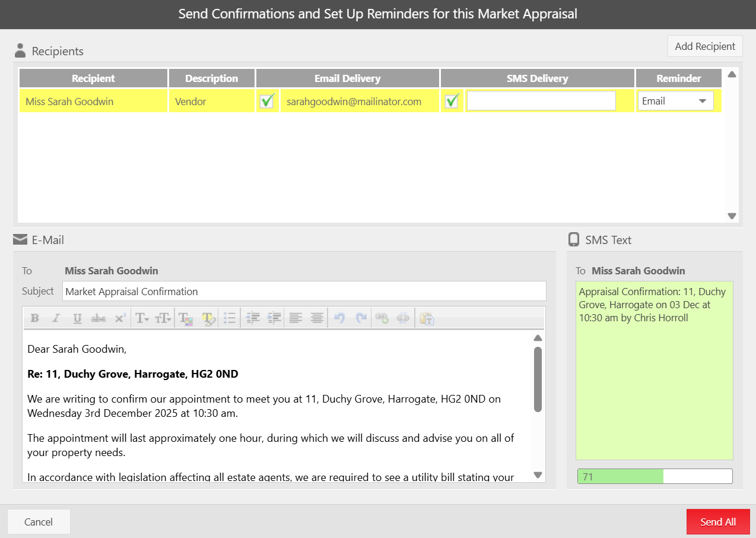This screenshot has height=538, width=756.
Task: Click the Vendor description cell
Action: 212,101
